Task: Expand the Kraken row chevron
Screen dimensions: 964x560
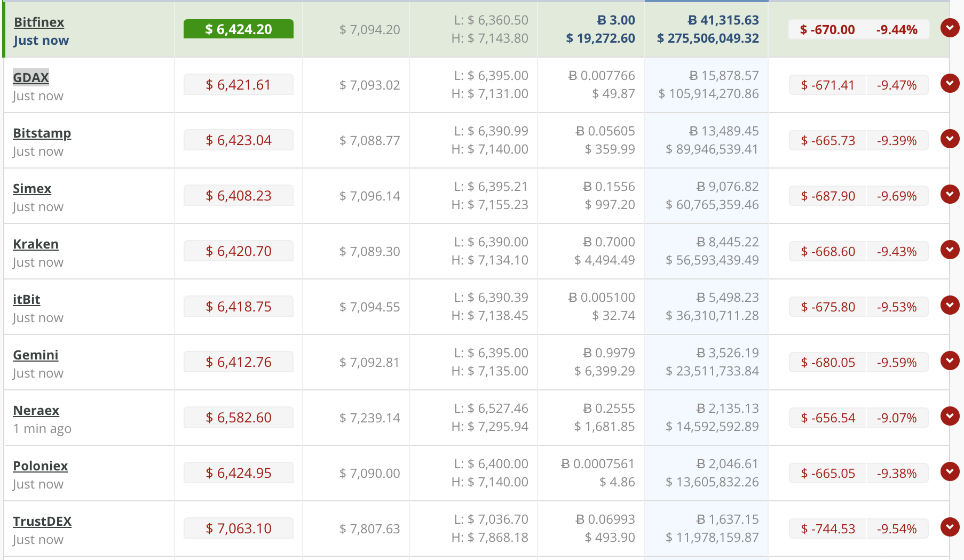Action: (950, 250)
